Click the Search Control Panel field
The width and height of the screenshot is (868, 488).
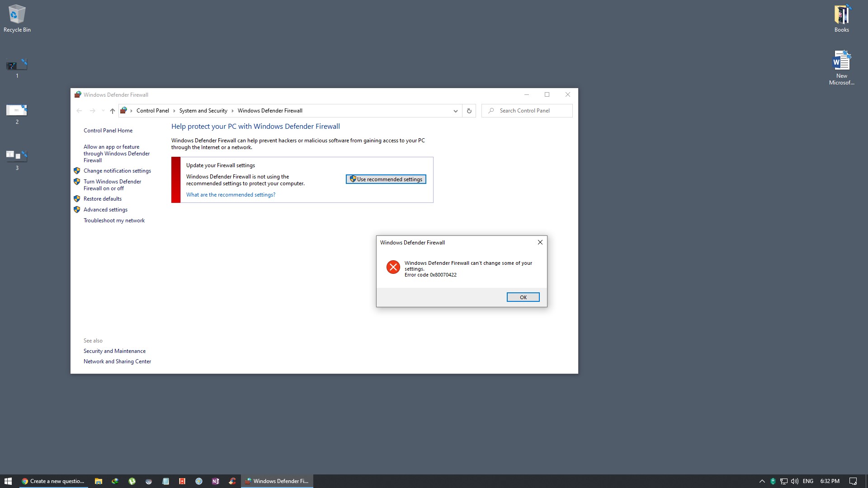pyautogui.click(x=527, y=111)
